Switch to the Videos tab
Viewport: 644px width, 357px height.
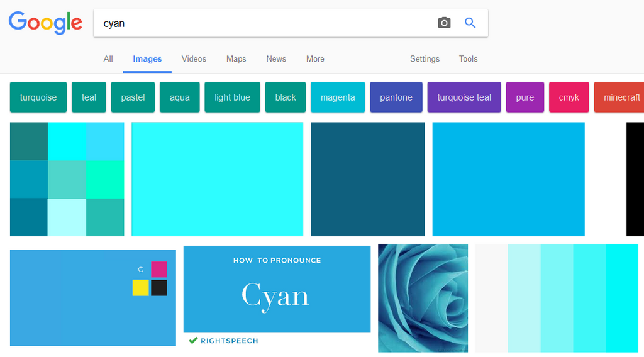click(x=194, y=59)
